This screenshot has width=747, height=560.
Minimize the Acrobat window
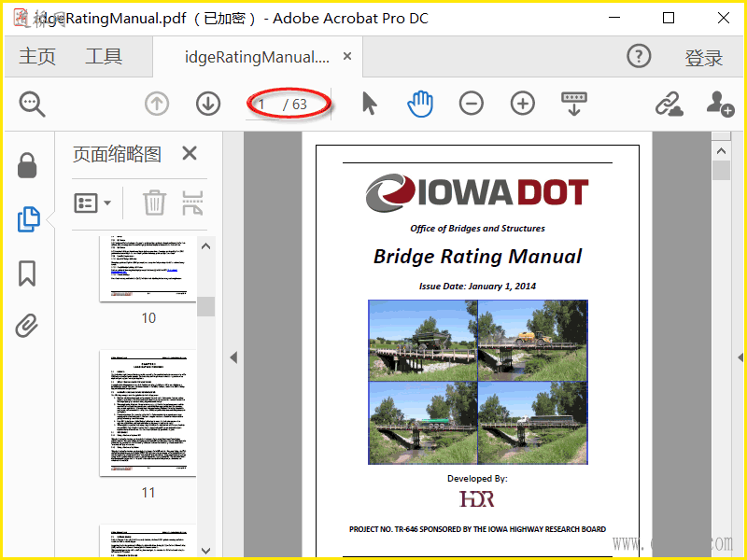pos(614,18)
